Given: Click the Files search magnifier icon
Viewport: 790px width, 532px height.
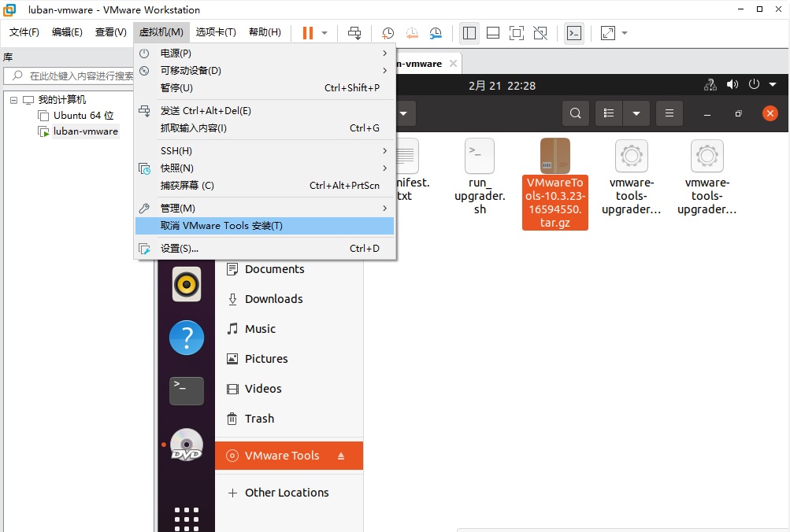Looking at the screenshot, I should [576, 113].
